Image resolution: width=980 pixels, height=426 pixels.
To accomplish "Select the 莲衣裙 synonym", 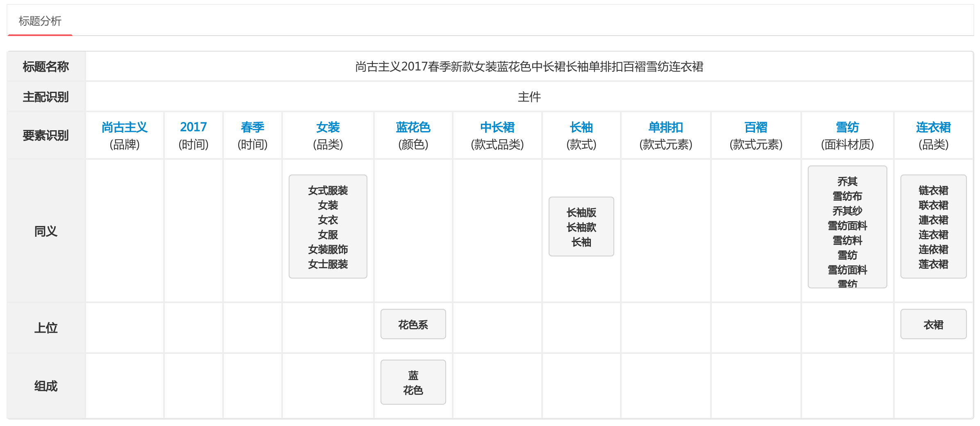I will [x=934, y=264].
